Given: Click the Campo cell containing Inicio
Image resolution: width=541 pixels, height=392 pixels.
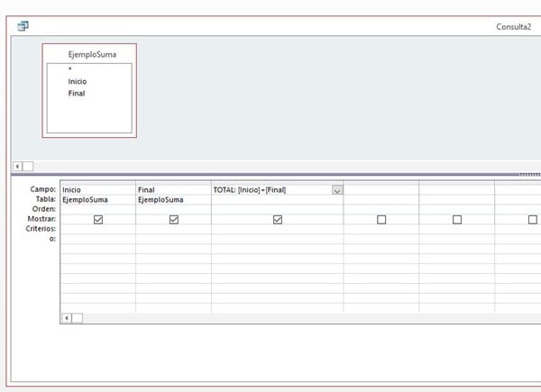Looking at the screenshot, I should point(98,190).
